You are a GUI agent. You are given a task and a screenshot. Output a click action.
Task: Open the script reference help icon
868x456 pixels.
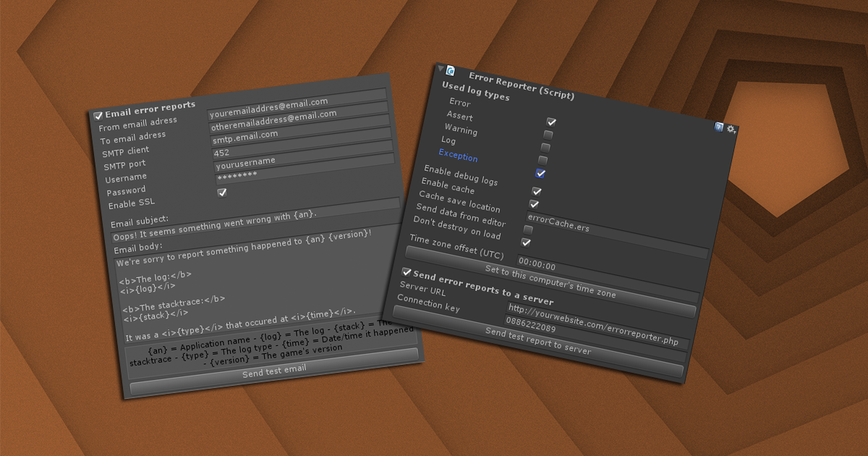coord(719,127)
